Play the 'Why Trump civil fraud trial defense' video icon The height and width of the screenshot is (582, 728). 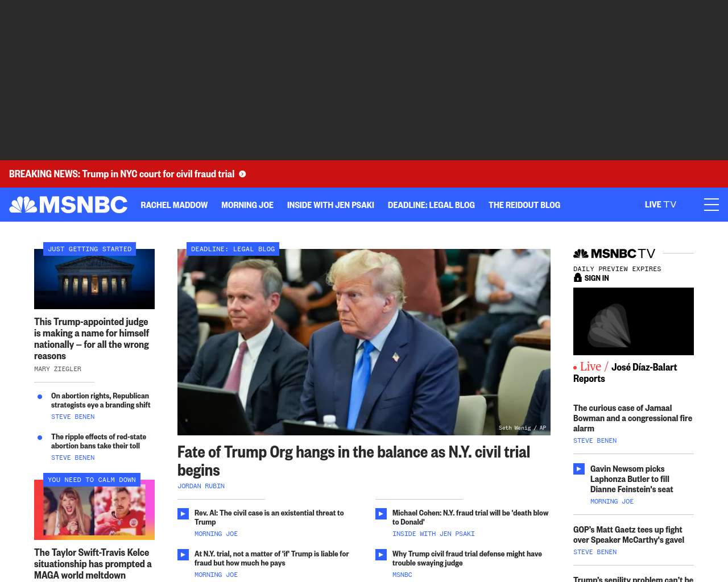point(381,555)
